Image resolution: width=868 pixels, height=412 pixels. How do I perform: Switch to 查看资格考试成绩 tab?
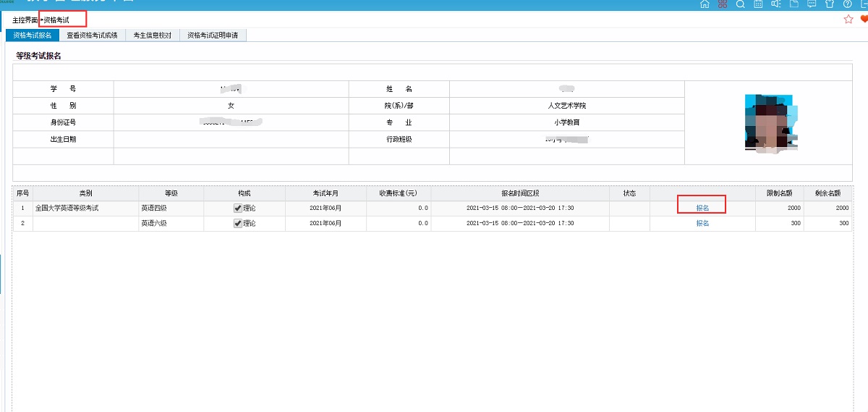[92, 35]
